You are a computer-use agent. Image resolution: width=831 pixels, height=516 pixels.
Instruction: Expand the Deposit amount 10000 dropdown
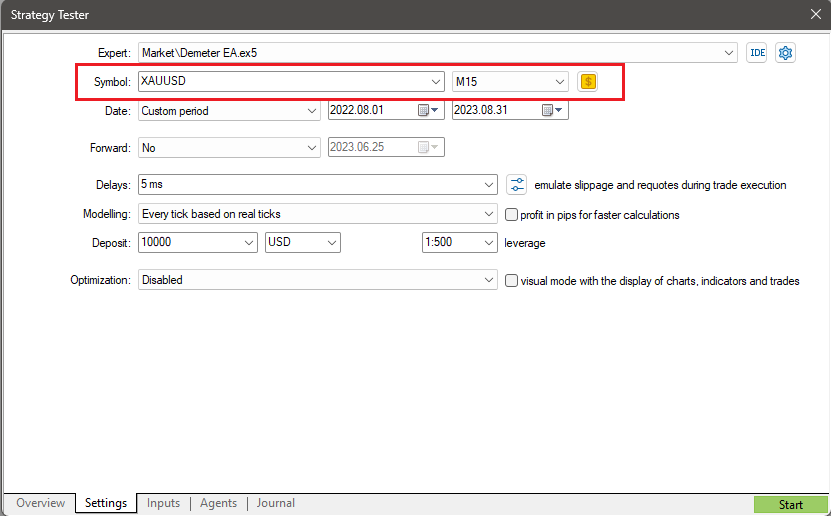point(249,243)
